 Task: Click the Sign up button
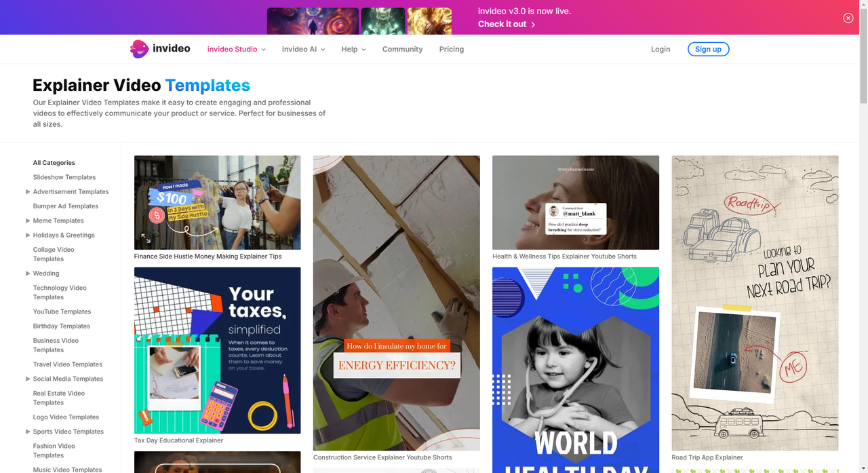click(x=708, y=49)
